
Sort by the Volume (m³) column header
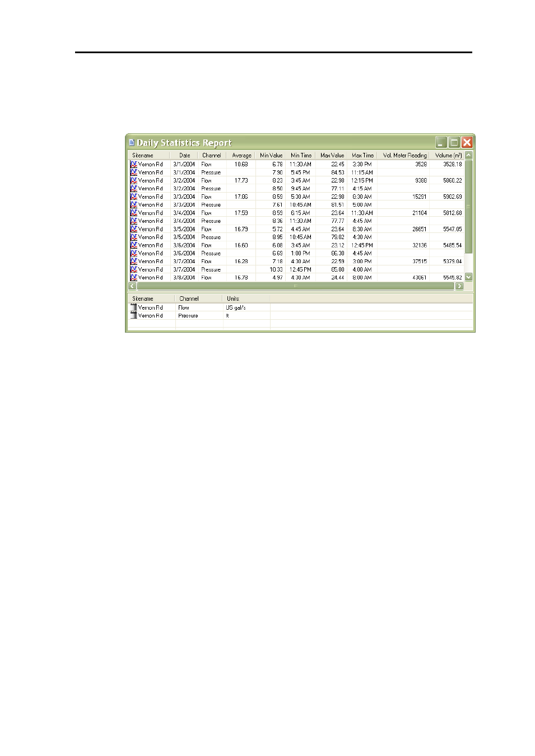coord(448,155)
